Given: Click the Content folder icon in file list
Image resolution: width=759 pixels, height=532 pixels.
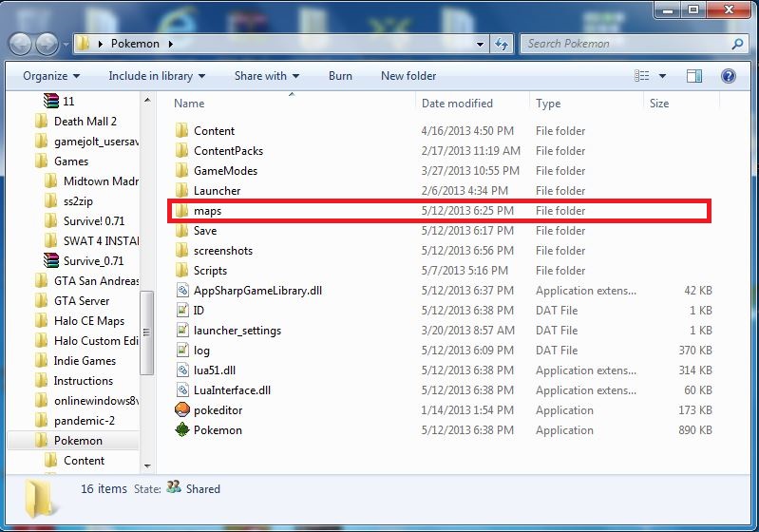Looking at the screenshot, I should click(182, 131).
